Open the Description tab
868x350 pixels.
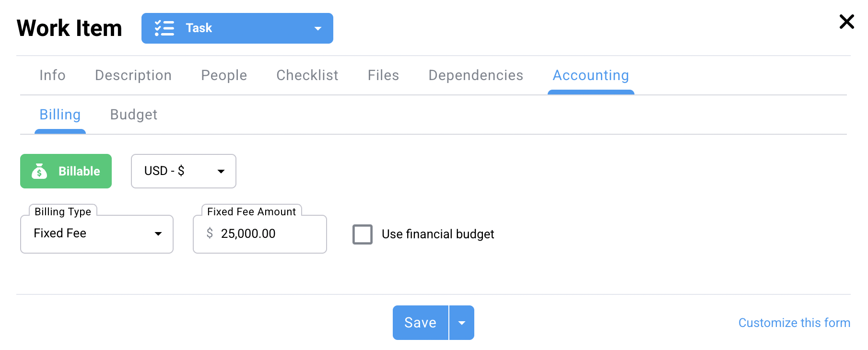pos(133,75)
